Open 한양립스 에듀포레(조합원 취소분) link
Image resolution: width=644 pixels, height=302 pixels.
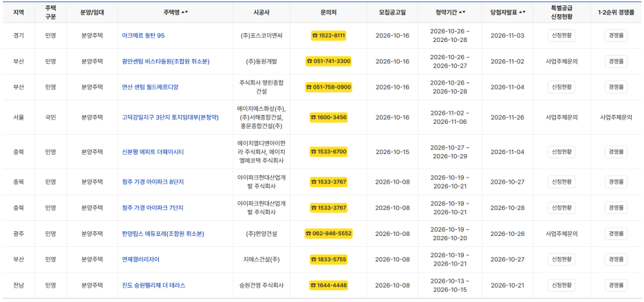click(163, 234)
